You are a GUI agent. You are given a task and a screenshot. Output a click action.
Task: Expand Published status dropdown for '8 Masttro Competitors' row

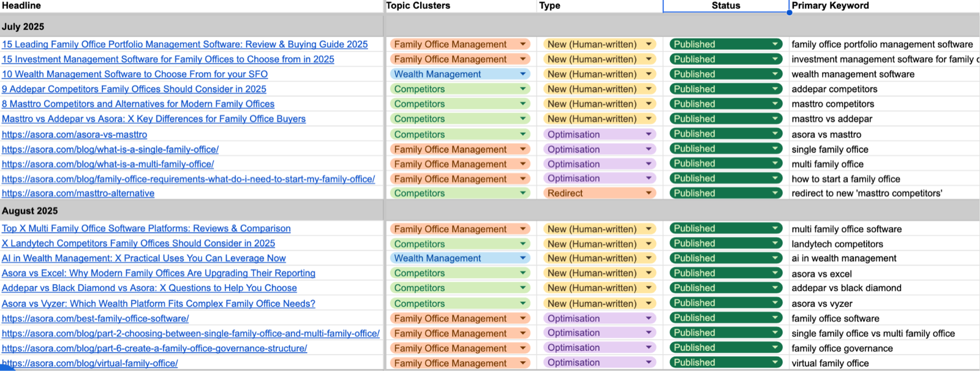(775, 104)
